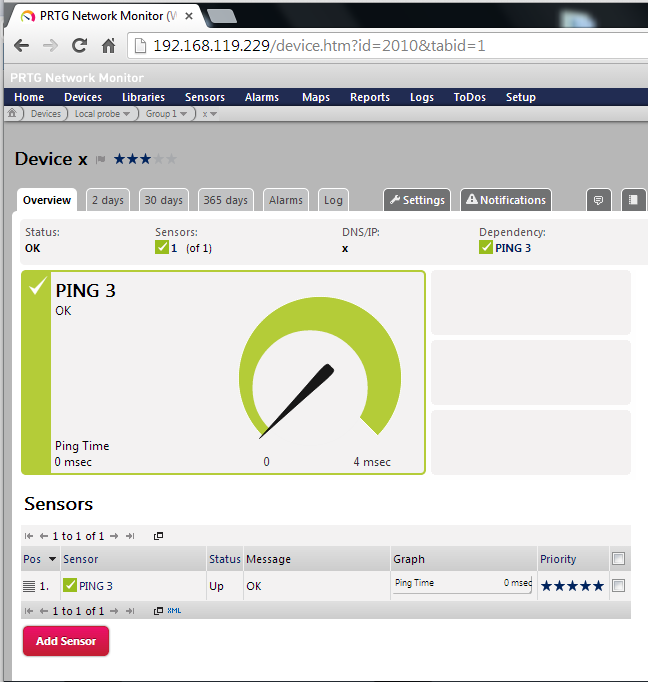Switch to the Log tab

[333, 200]
